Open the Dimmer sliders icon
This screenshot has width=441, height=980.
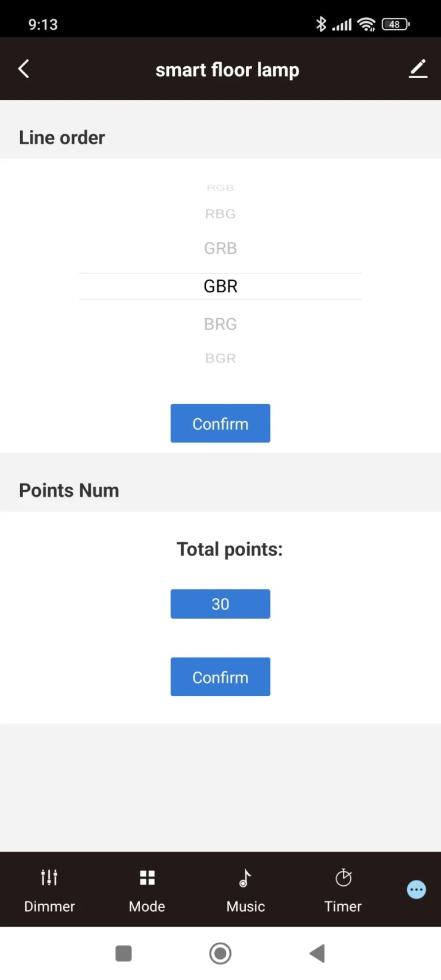(x=49, y=877)
